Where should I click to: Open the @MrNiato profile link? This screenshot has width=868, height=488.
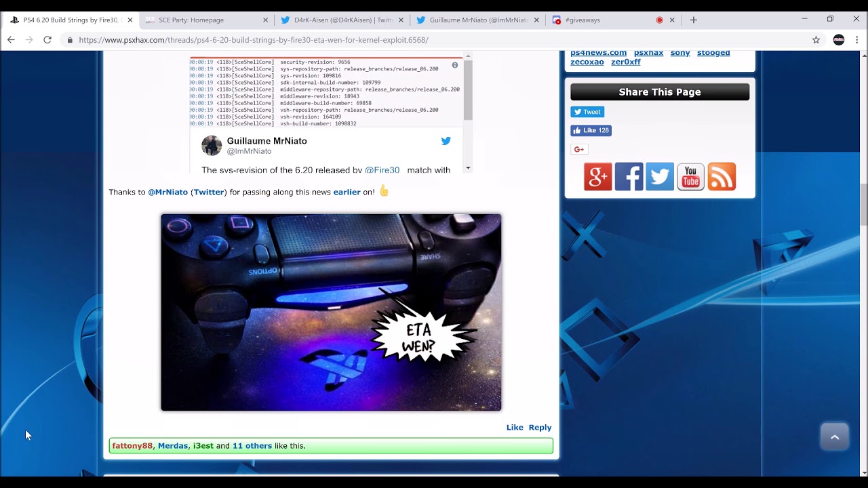[167, 192]
